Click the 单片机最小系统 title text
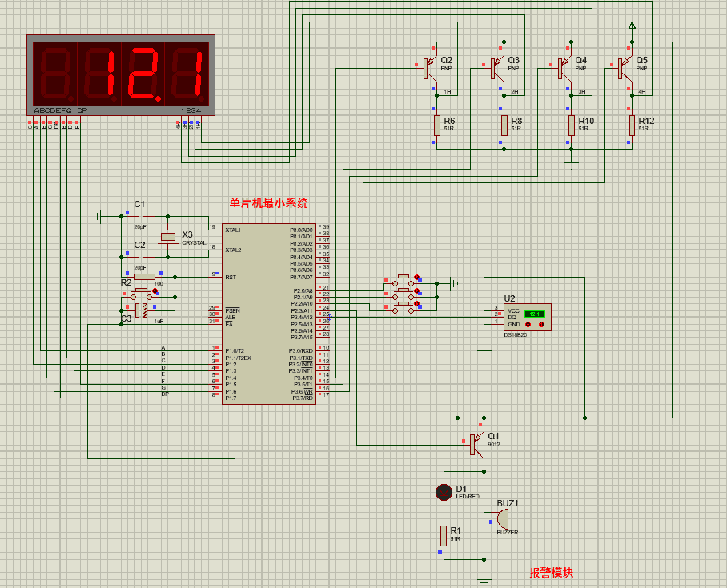 point(269,203)
